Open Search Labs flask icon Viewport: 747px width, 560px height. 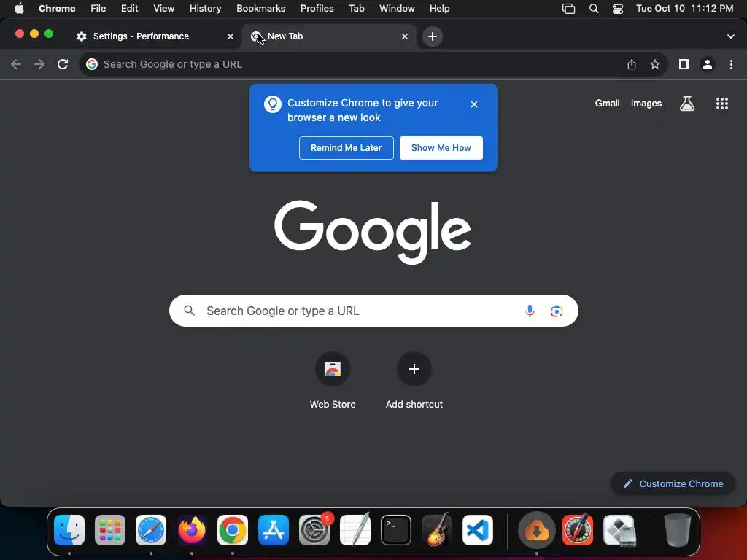(686, 104)
